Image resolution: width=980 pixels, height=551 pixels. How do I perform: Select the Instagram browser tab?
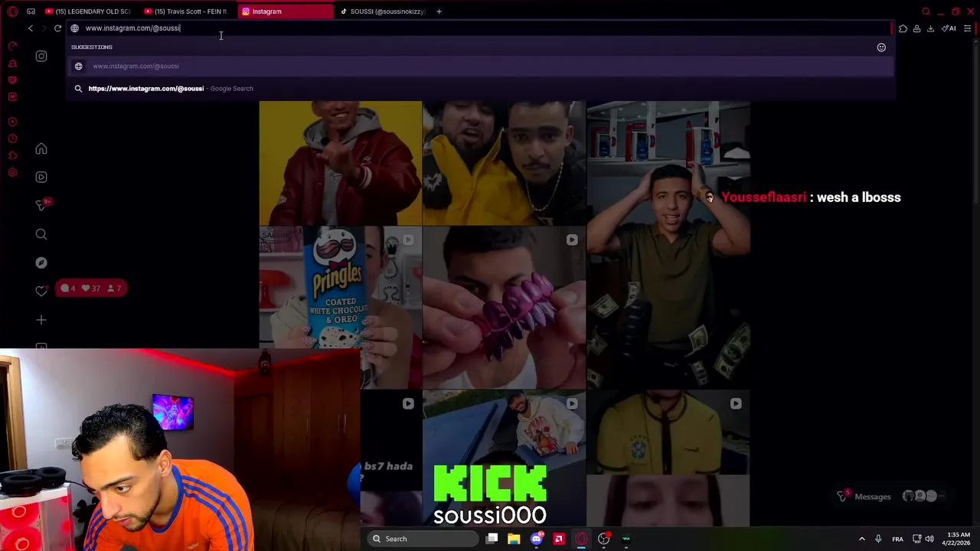(x=287, y=11)
